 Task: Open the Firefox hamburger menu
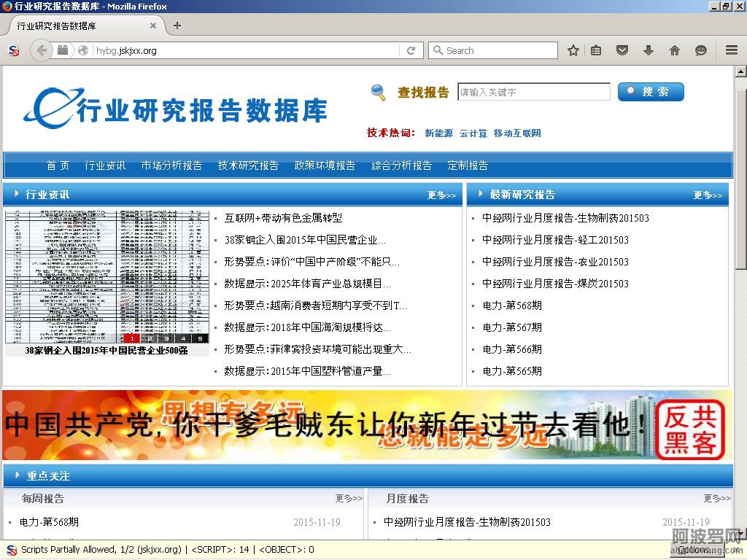[x=731, y=50]
